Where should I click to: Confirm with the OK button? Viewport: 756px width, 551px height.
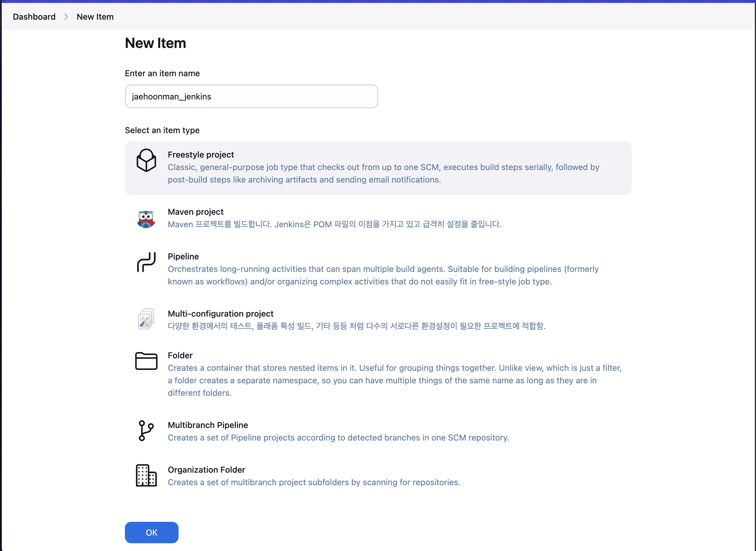pyautogui.click(x=151, y=532)
